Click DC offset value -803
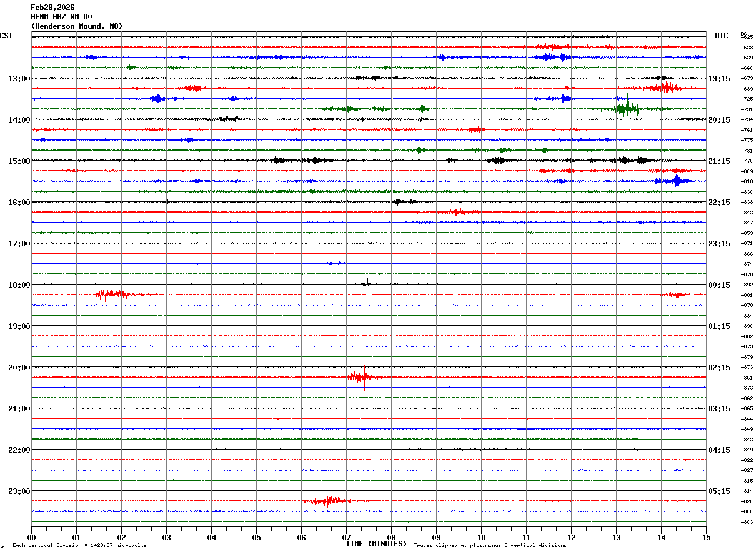The image size is (756, 554). [746, 522]
